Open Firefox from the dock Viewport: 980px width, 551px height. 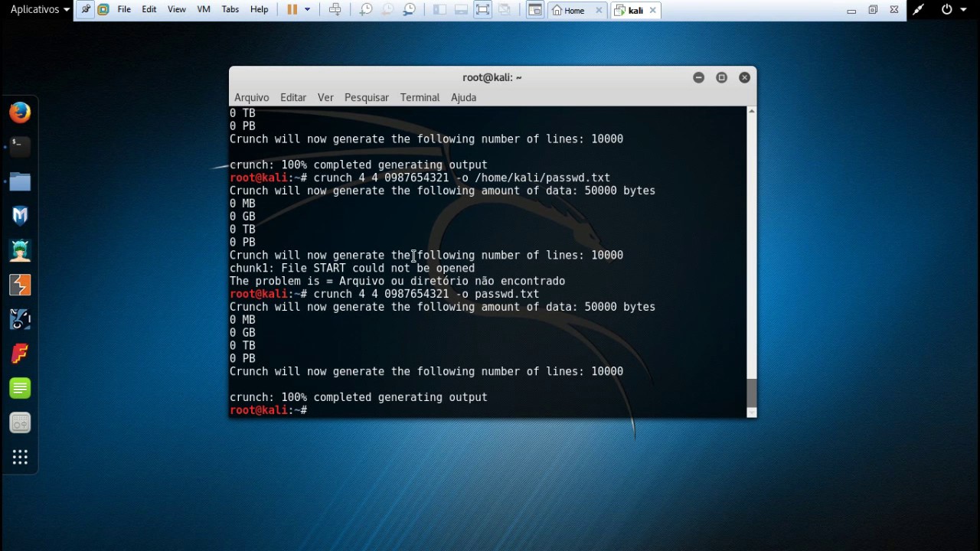(20, 112)
